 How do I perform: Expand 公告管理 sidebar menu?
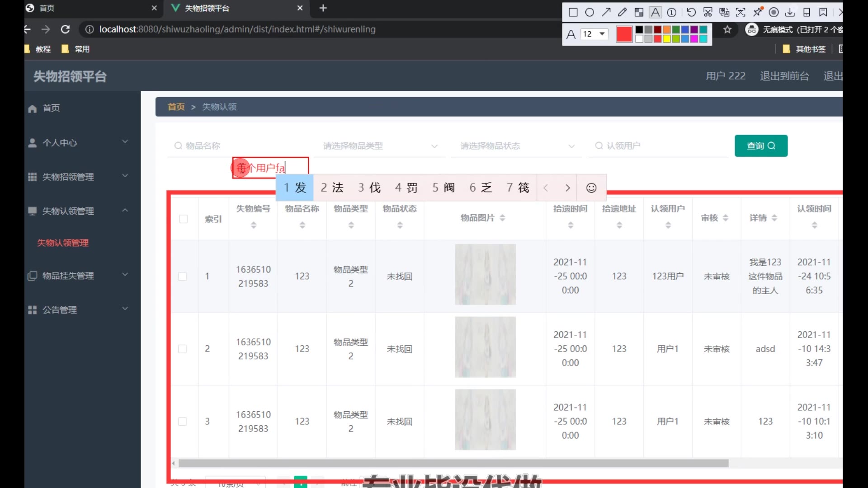click(78, 310)
